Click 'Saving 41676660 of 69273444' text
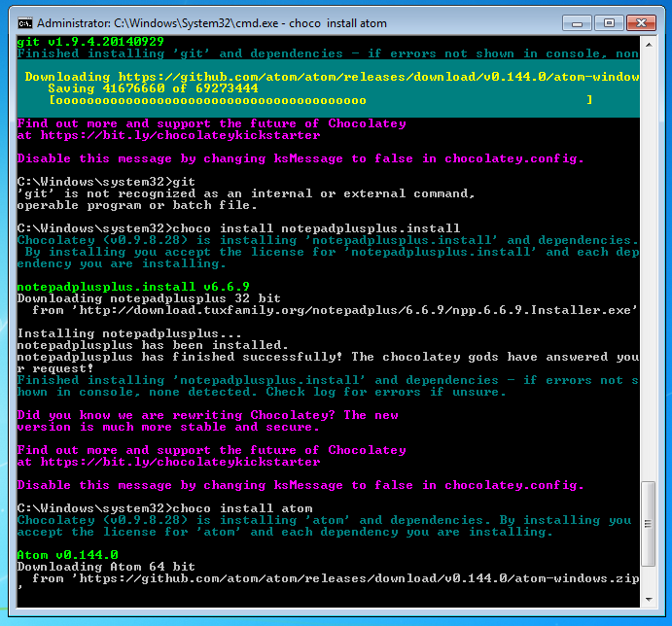 (x=153, y=88)
